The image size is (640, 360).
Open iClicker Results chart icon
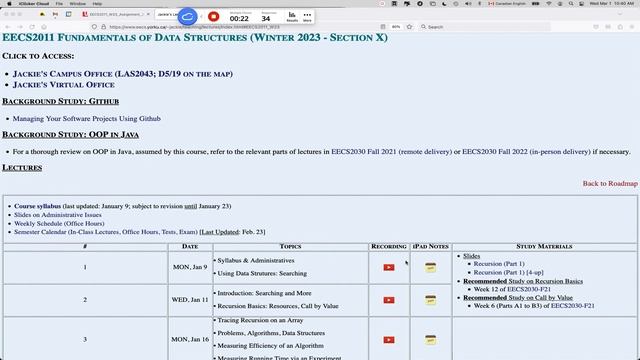(292, 16)
